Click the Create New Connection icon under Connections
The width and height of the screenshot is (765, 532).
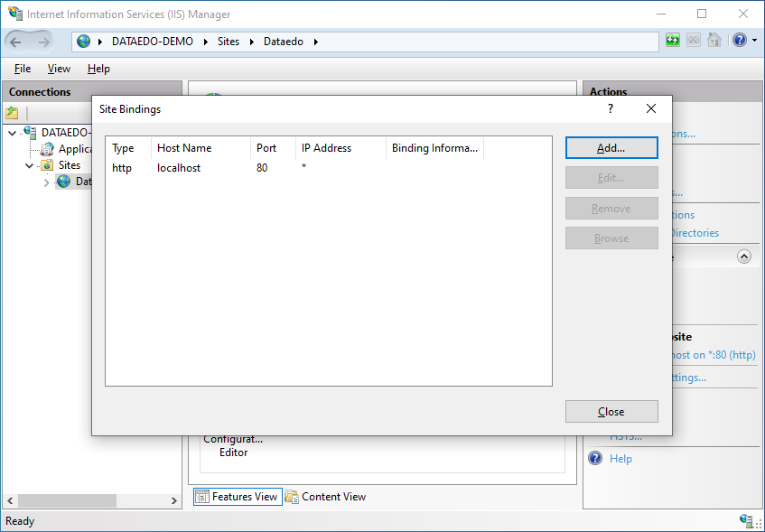[x=12, y=113]
